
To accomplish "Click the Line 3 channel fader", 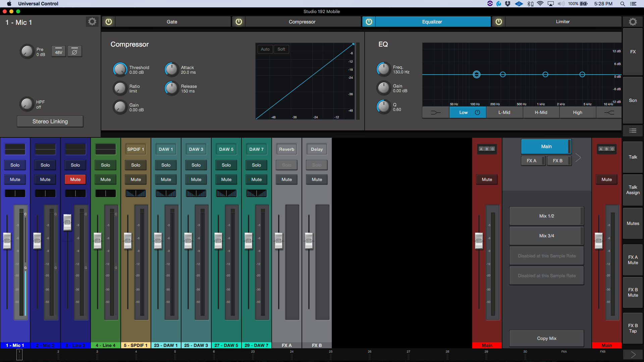I will (x=67, y=222).
